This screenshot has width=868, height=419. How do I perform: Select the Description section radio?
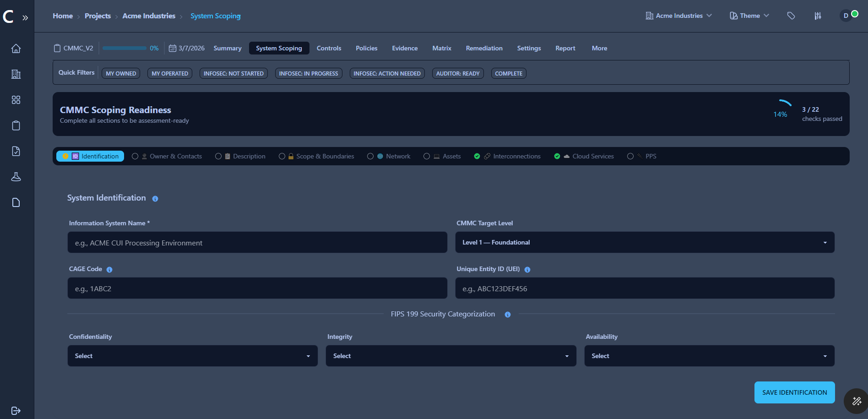click(x=218, y=156)
